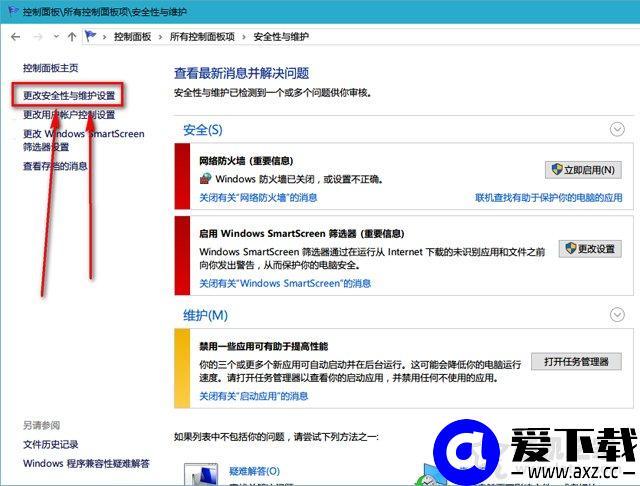Open 所有控制面板项 breadcrumb
640x486 pixels.
tap(202, 37)
